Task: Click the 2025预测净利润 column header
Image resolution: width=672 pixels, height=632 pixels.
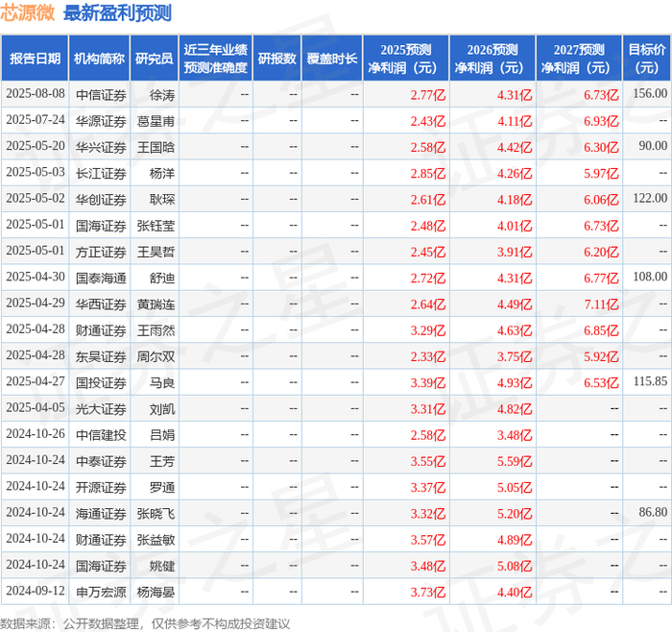Action: click(406, 59)
